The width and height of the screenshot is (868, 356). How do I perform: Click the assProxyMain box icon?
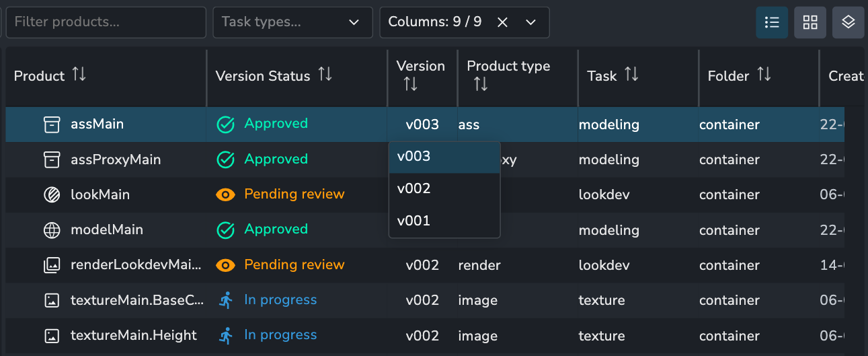tap(52, 159)
